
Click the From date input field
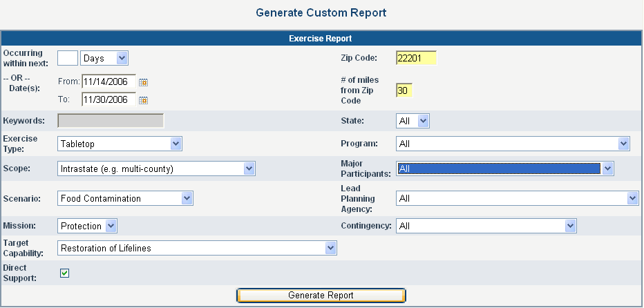[x=108, y=82]
